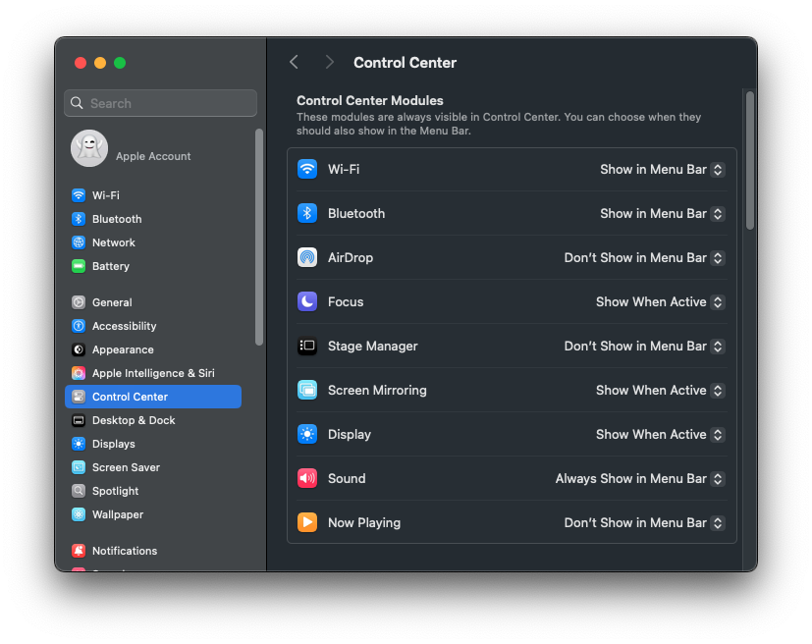
Task: Click the Sound speaker module icon
Action: click(307, 478)
